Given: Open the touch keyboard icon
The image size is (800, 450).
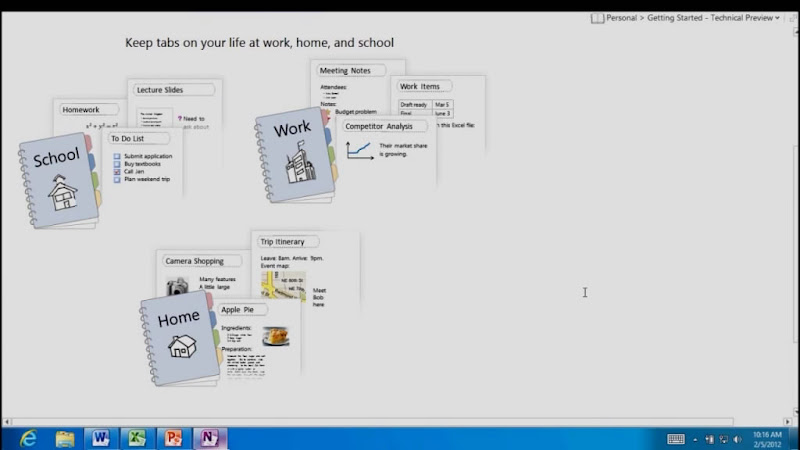Looking at the screenshot, I should coord(676,439).
